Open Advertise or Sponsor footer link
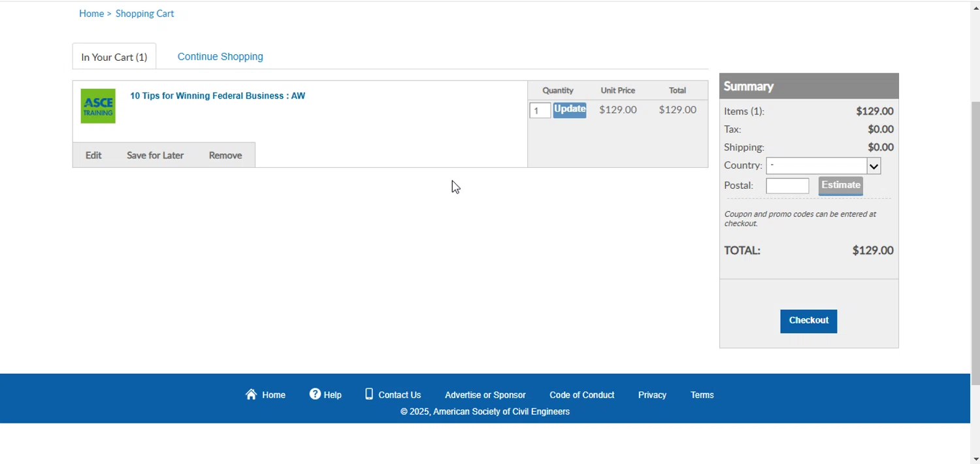 tap(485, 395)
